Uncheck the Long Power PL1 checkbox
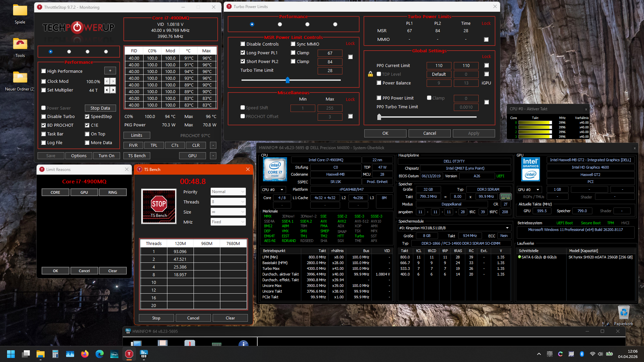 tap(243, 53)
